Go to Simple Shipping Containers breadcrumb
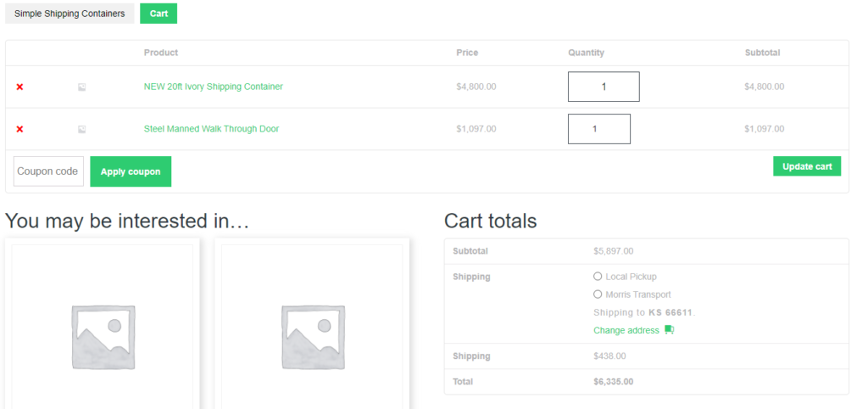 click(70, 14)
